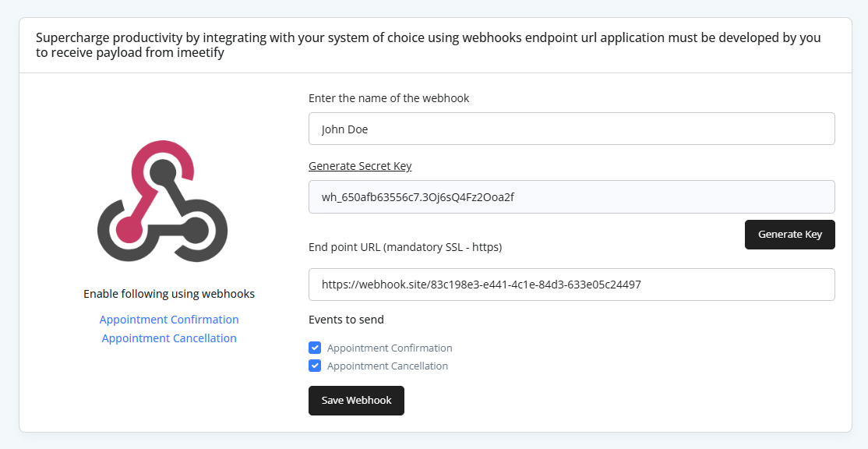
Task: Save the webhook configuration
Action: (x=356, y=401)
